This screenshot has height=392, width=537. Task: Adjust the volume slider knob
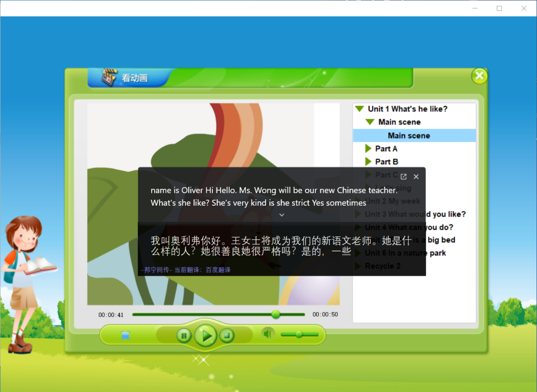299,334
